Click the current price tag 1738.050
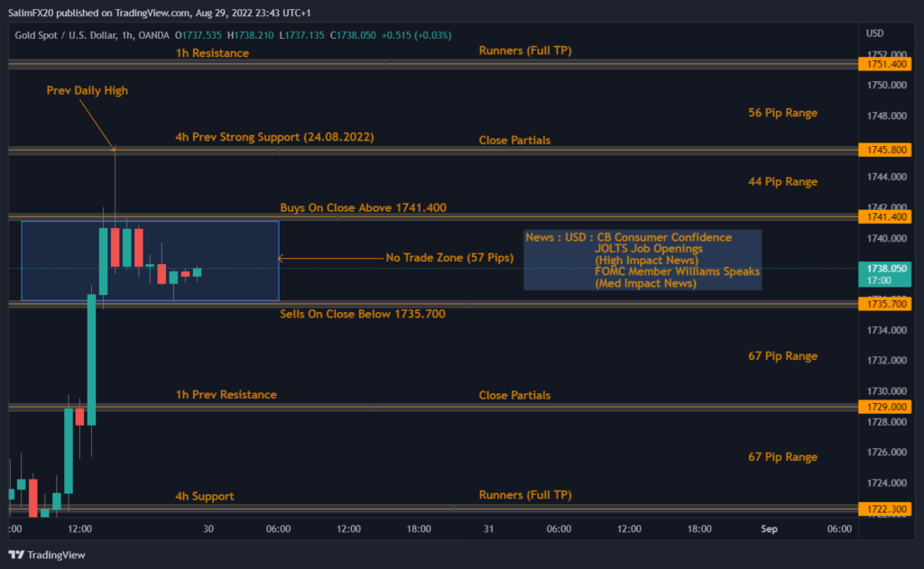This screenshot has width=924, height=569. pos(885,268)
